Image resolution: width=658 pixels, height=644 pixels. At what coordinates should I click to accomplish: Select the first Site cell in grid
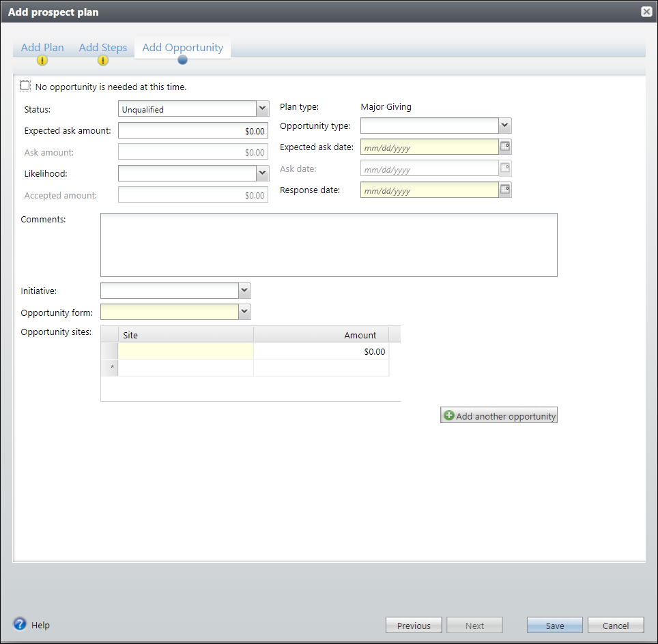[x=186, y=351]
